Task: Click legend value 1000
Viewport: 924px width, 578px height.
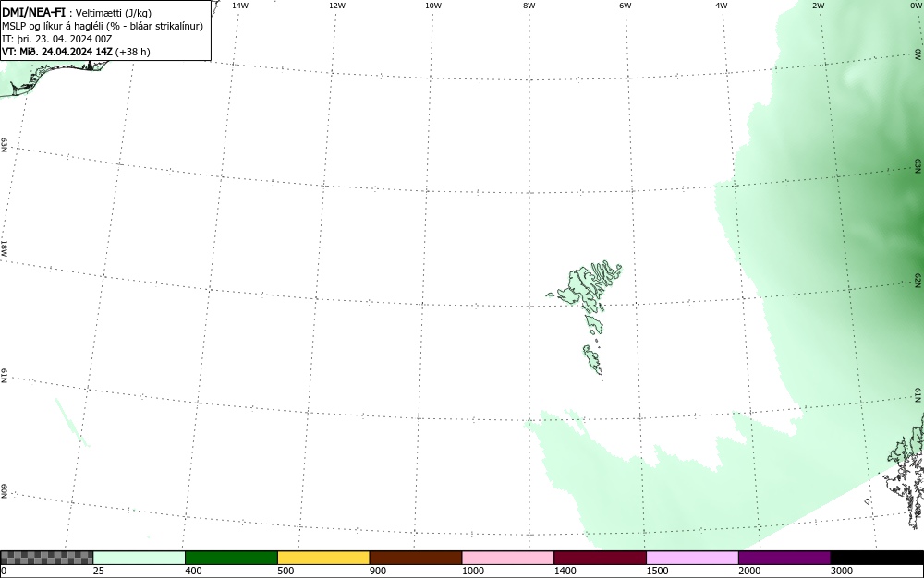Action: (472, 571)
